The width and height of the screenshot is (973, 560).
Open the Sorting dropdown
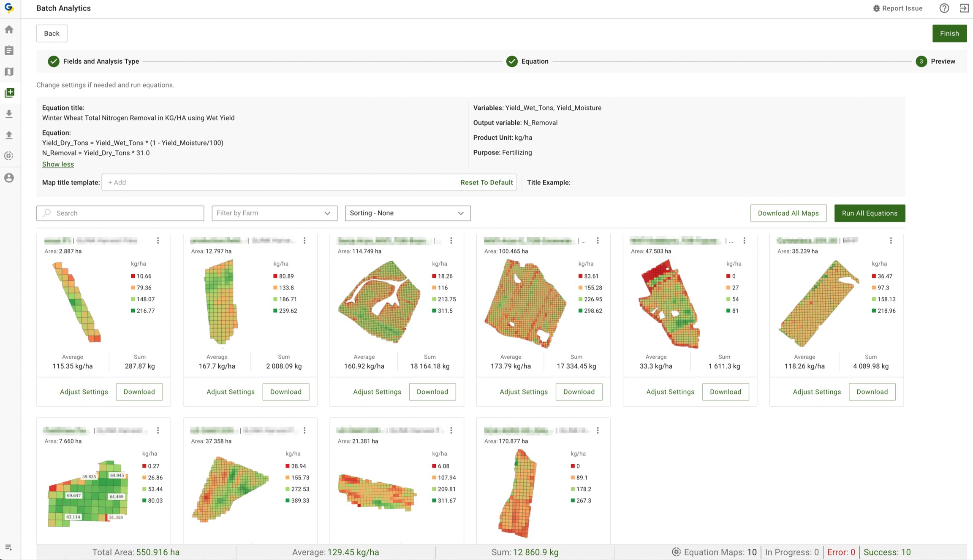point(407,213)
